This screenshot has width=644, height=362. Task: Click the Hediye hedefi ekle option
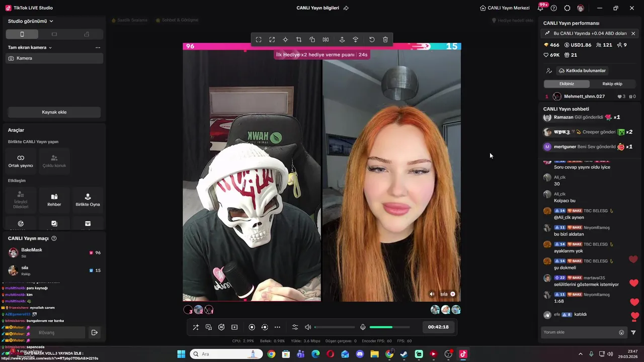coord(512,21)
